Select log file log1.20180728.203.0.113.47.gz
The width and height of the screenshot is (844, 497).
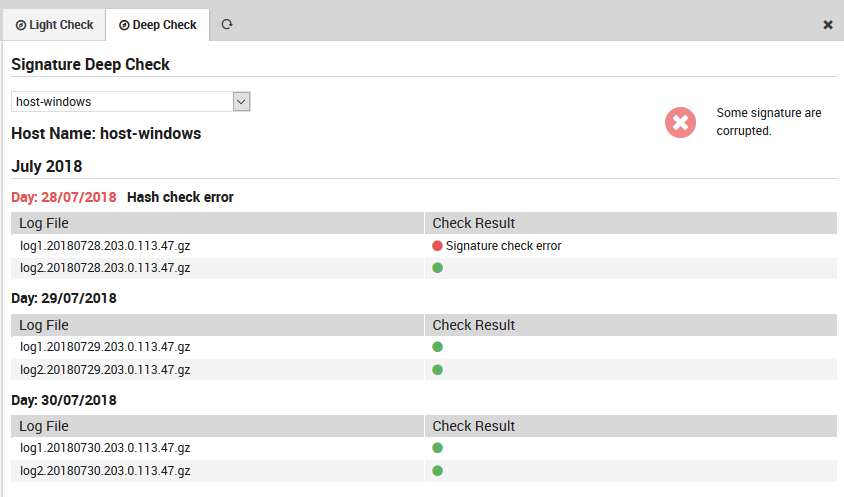click(x=105, y=246)
